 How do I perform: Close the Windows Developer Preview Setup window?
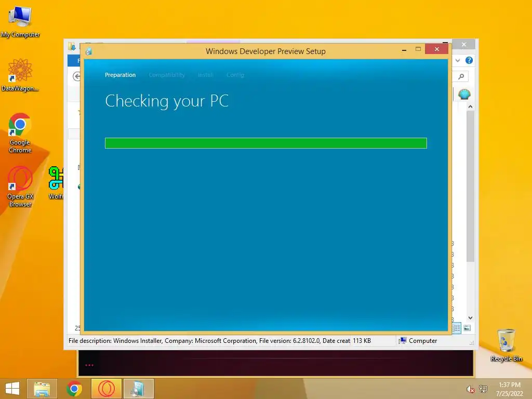coord(436,49)
